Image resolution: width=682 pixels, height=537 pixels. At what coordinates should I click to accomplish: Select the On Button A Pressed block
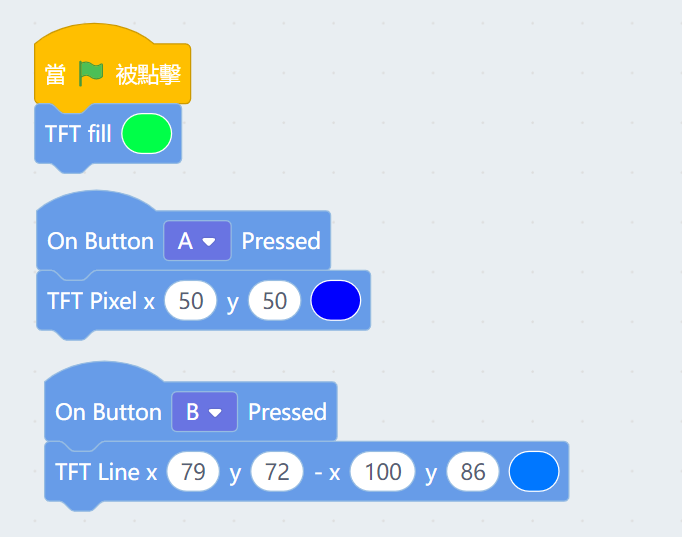pos(100,241)
